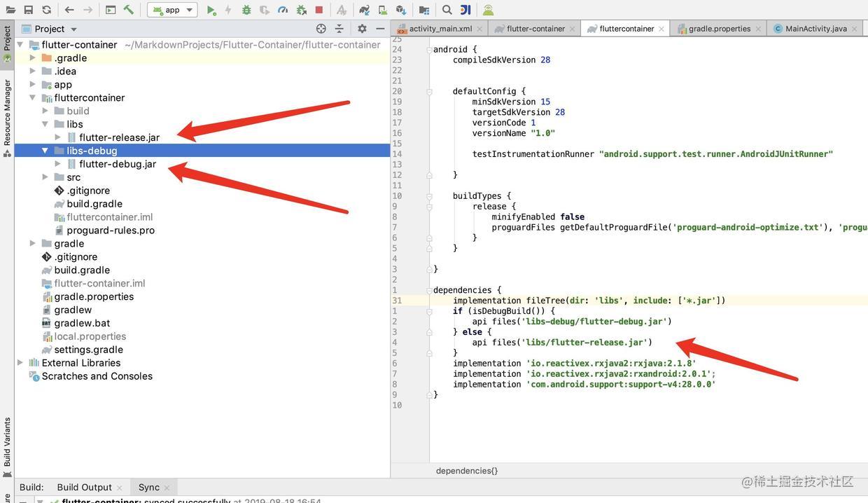Viewport: 868px width, 503px height.
Task: Click Sync Project with Gradle Files icon
Action: click(364, 10)
